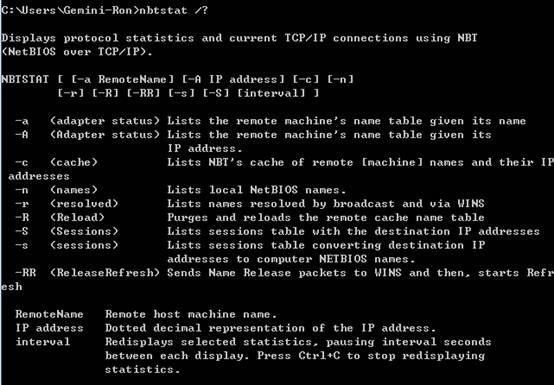Image resolution: width=554 pixels, height=385 pixels.
Task: Click the -a adapter status option line
Action: pyautogui.click(x=270, y=121)
